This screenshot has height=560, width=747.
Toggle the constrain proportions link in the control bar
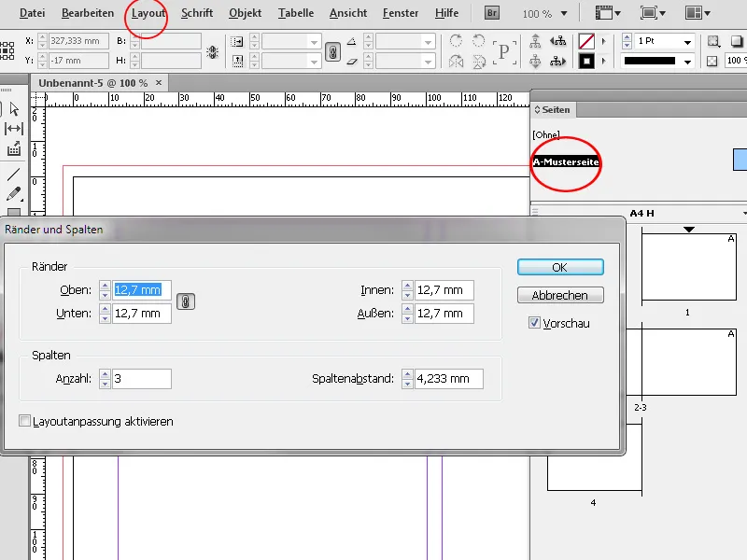coord(334,53)
